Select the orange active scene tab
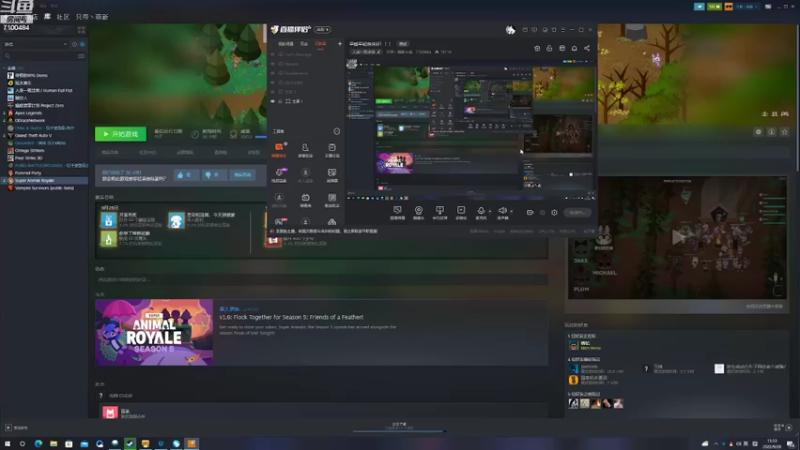Viewport: 800px width, 450px height. pyautogui.click(x=320, y=44)
